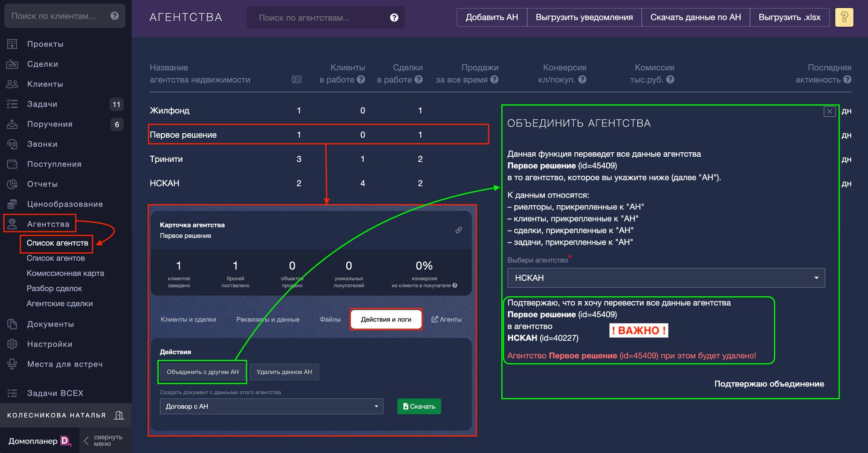This screenshot has width=868, height=453.
Task: Click Подтверждаю объединение confirmation button
Action: pyautogui.click(x=769, y=384)
